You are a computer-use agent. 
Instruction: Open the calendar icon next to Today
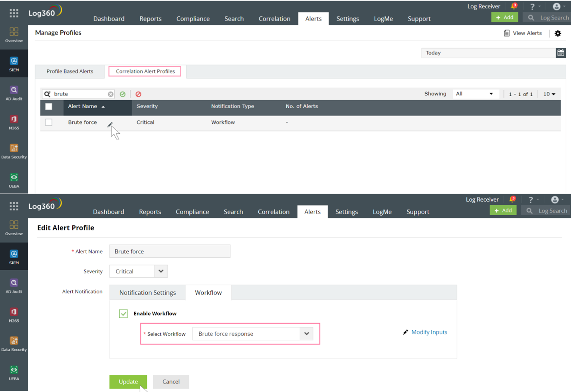[561, 53]
